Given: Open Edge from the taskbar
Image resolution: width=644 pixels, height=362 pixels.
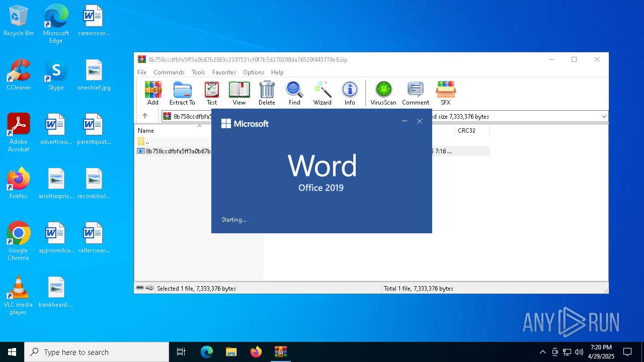Looking at the screenshot, I should [207, 352].
